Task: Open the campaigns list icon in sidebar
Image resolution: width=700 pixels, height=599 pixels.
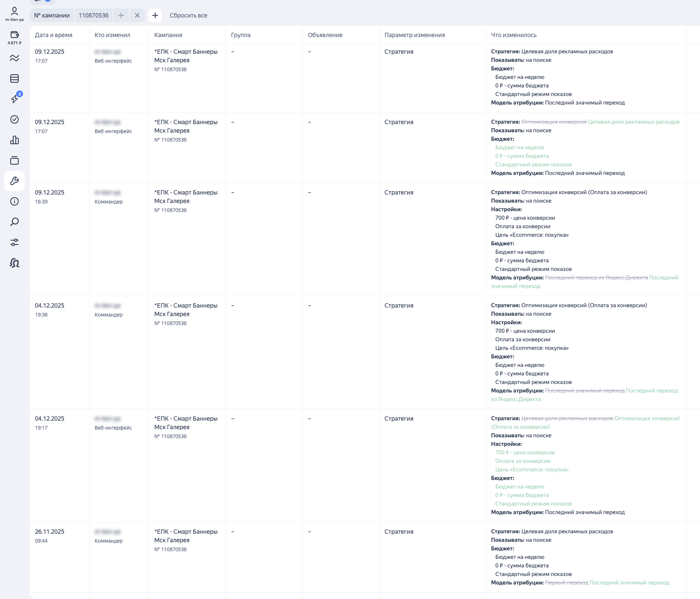Action: [14, 79]
